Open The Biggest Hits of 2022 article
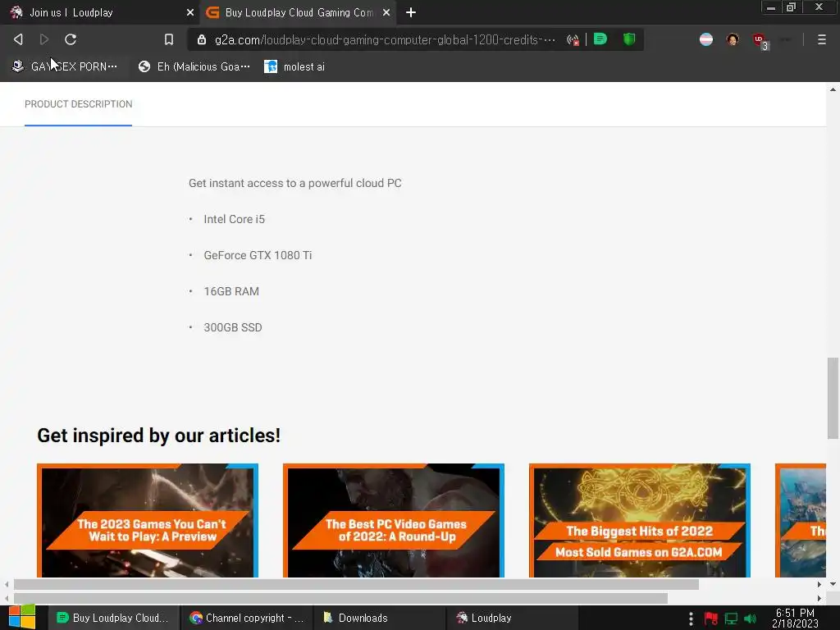 (x=639, y=520)
